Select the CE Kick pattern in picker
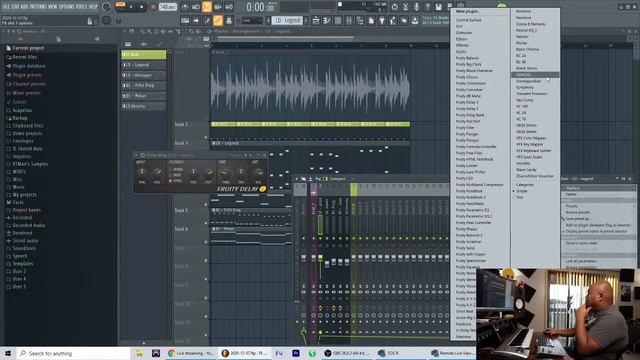The image size is (640, 360). (x=144, y=54)
